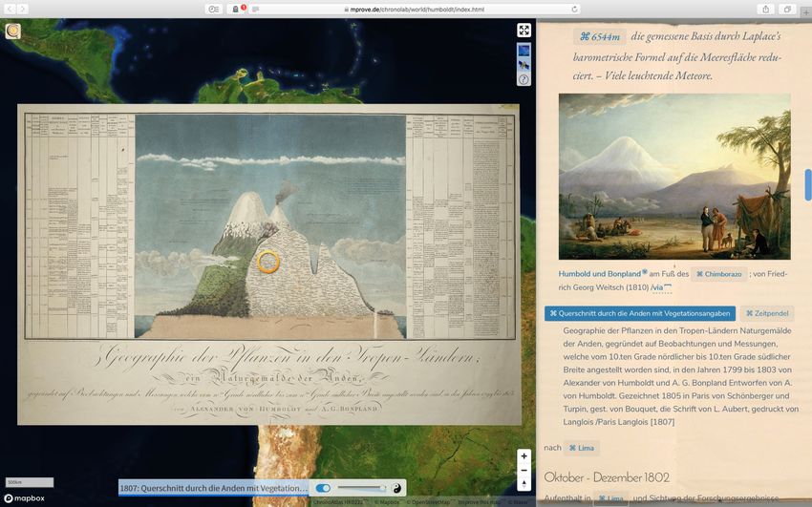Click the Oktober - Dezember 1802 heading

coord(607,477)
